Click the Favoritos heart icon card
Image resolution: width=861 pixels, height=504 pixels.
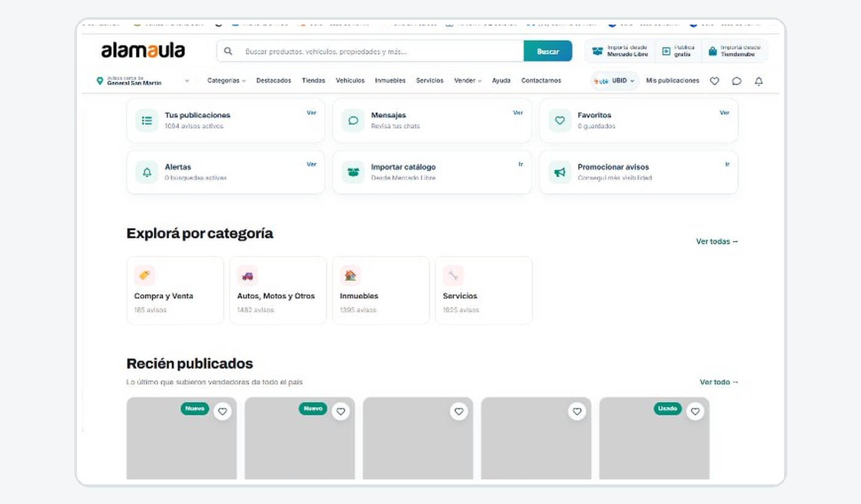coord(560,120)
